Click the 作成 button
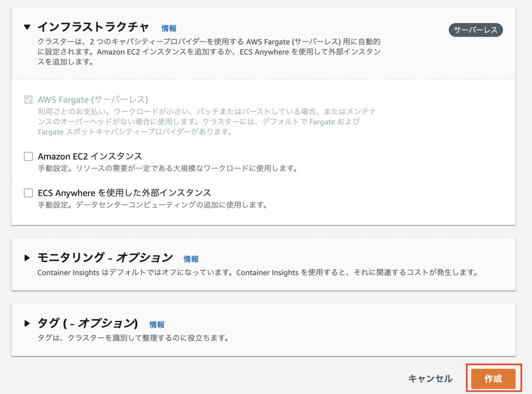The height and width of the screenshot is (394, 532). (493, 379)
